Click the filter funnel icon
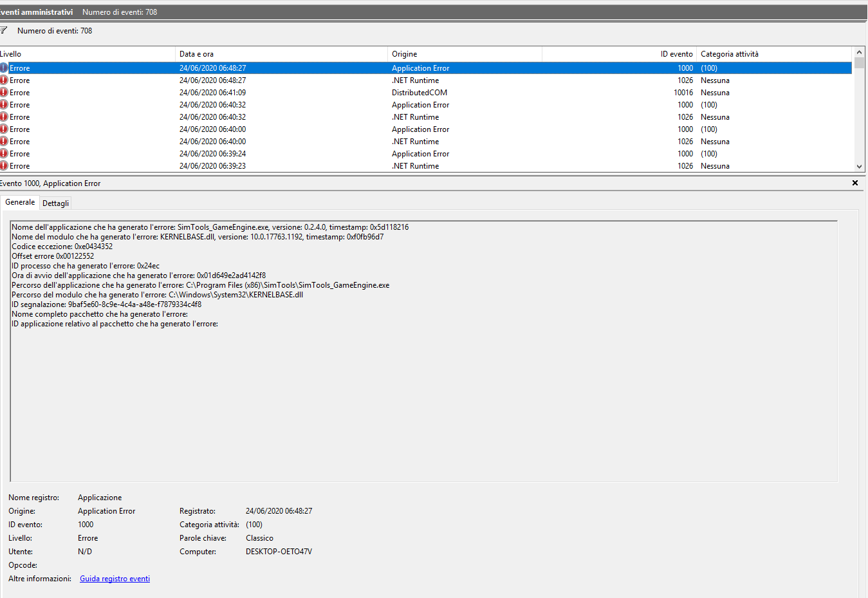The width and height of the screenshot is (868, 598). click(4, 30)
